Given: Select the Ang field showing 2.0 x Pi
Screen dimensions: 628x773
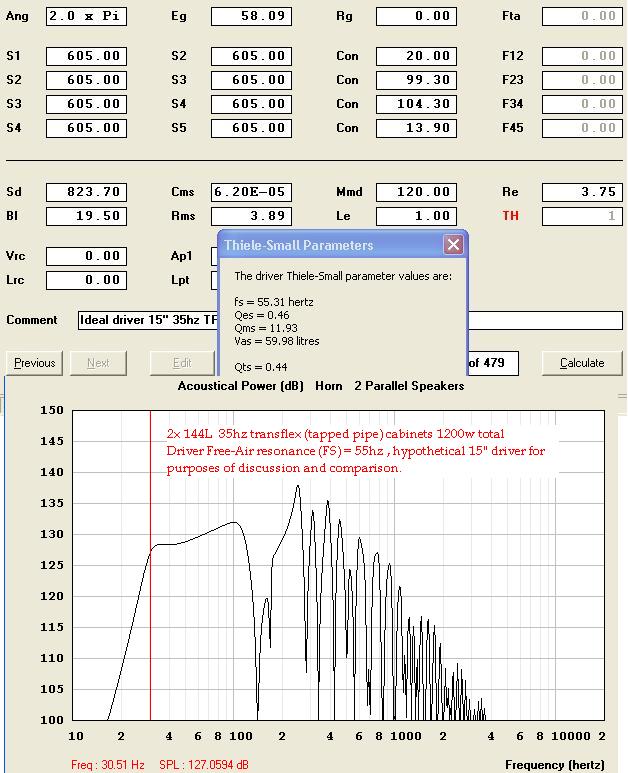Looking at the screenshot, I should point(86,16).
